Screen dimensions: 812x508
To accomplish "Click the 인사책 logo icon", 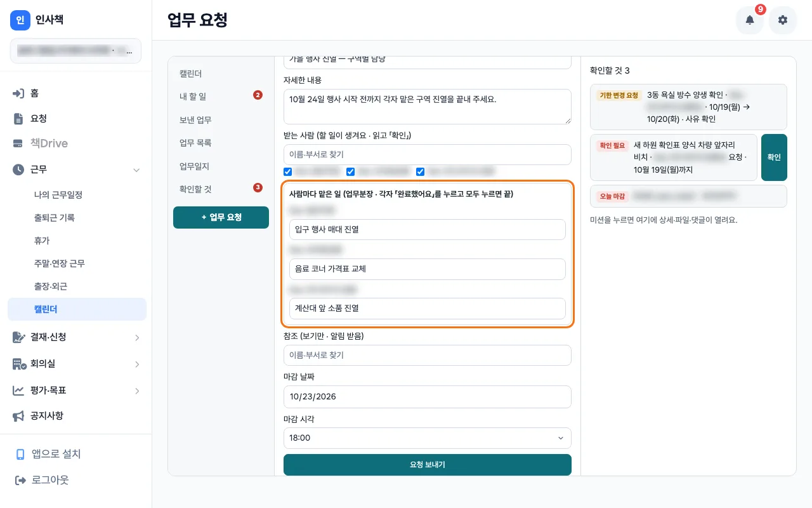I will (x=20, y=20).
